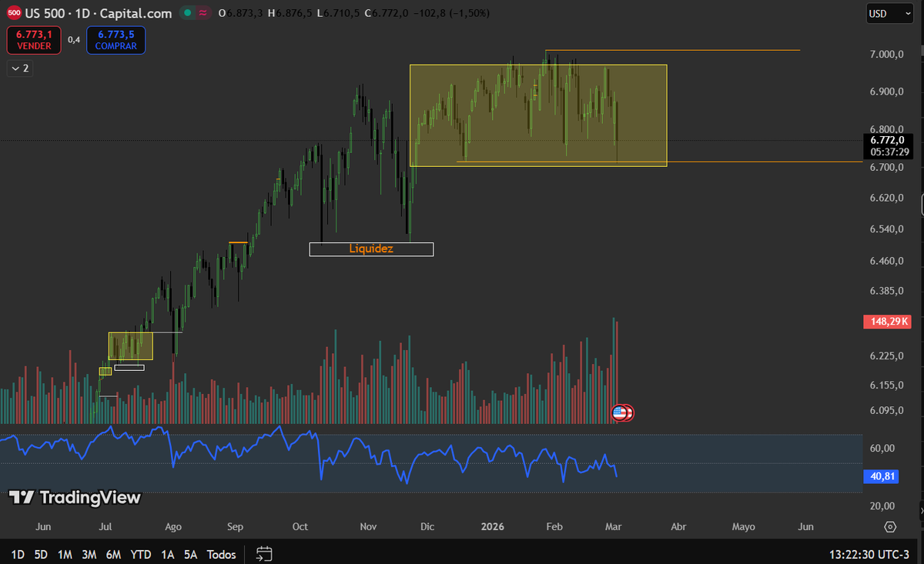Screen dimensions: 924x564
Task: Select the 1A time range
Action: [x=167, y=554]
